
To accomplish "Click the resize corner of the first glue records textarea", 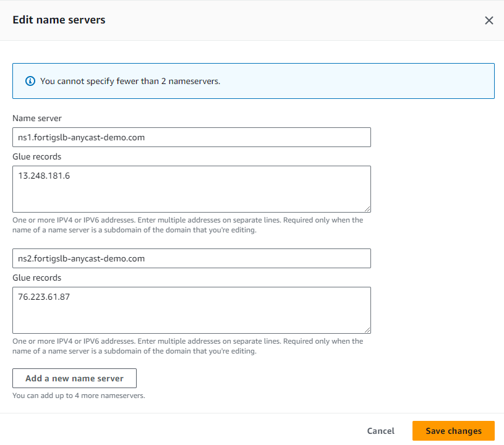I will coord(368,210).
